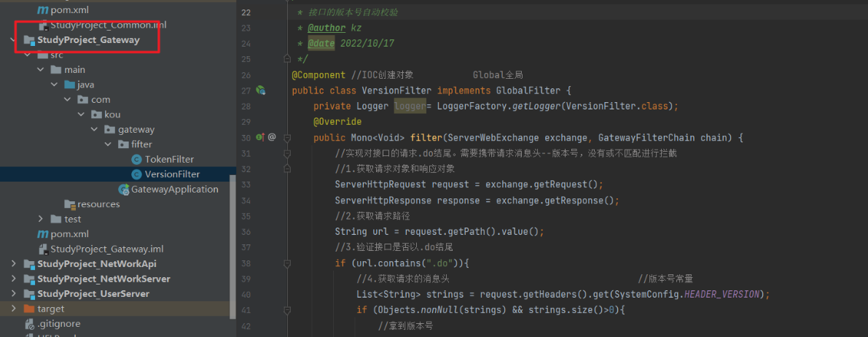Click the main folder icon

[x=56, y=70]
